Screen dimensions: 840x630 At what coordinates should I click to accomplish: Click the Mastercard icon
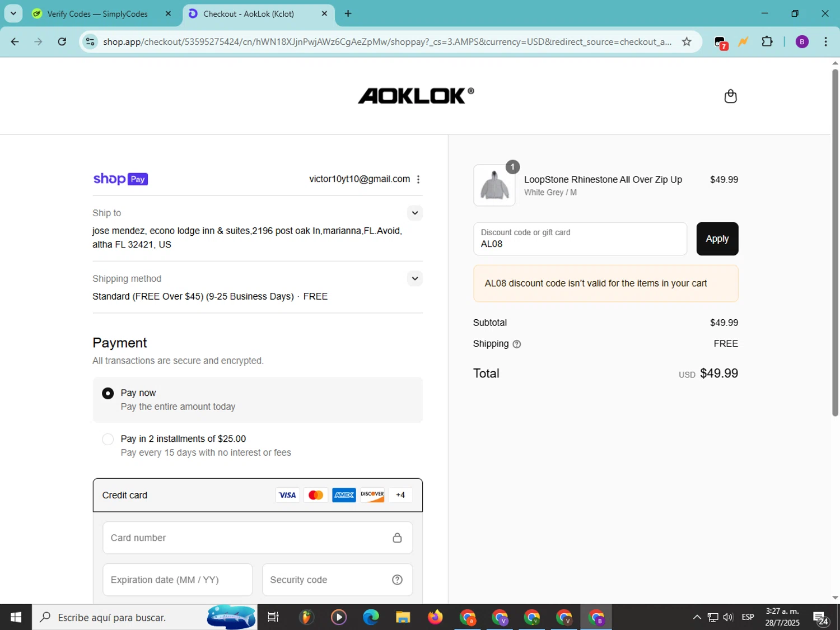click(316, 495)
